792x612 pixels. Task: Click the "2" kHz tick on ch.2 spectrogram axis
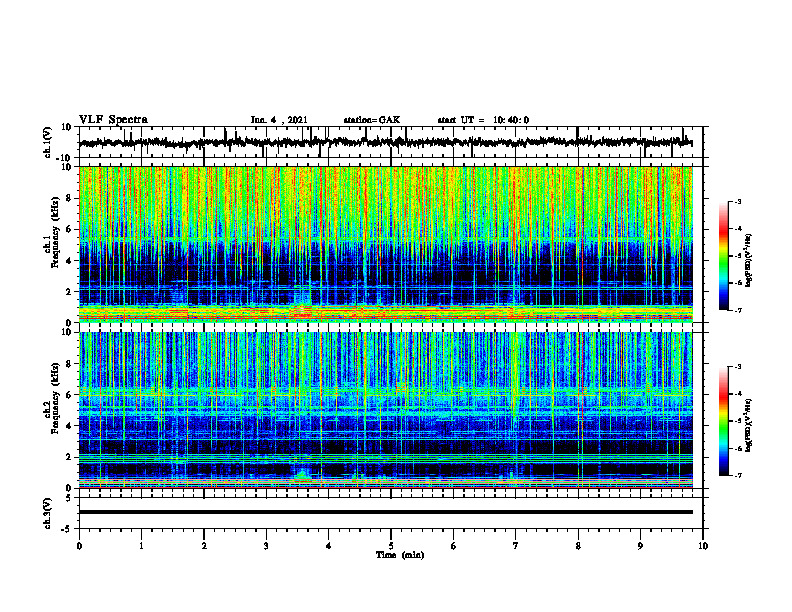tap(69, 457)
